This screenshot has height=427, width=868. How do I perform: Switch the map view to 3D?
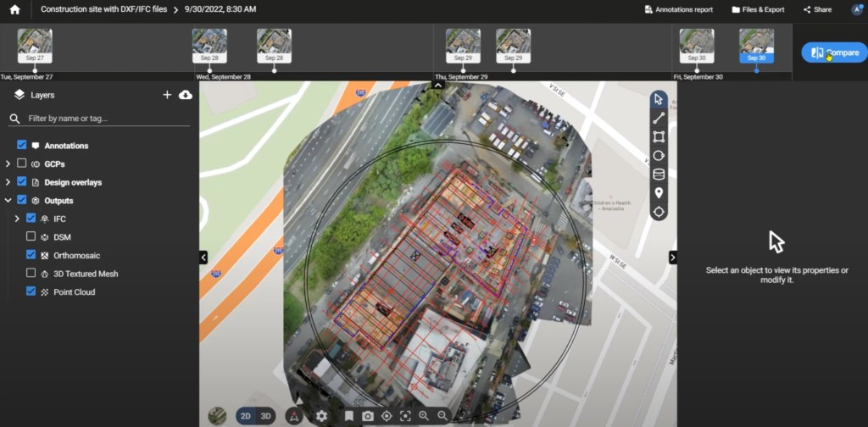click(x=265, y=416)
